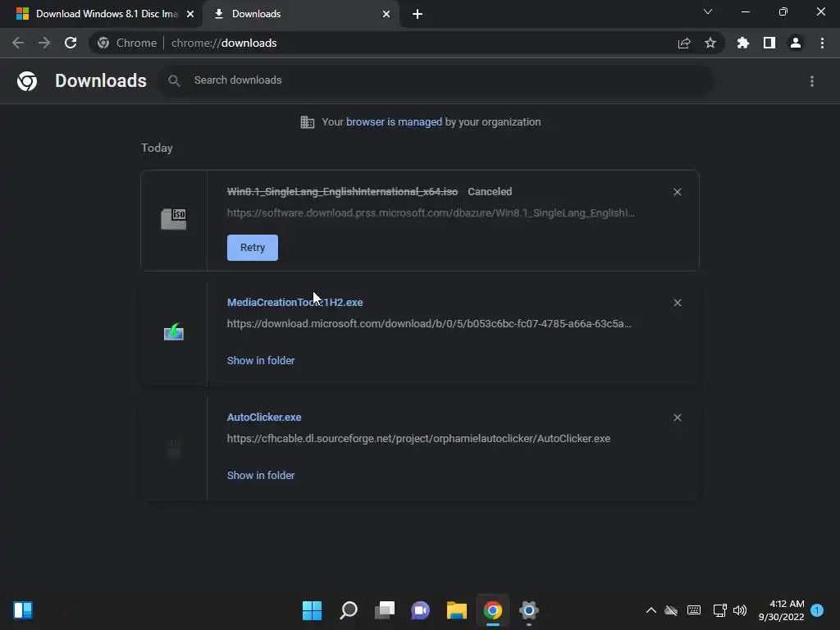Click the network status tray icon

click(x=719, y=610)
